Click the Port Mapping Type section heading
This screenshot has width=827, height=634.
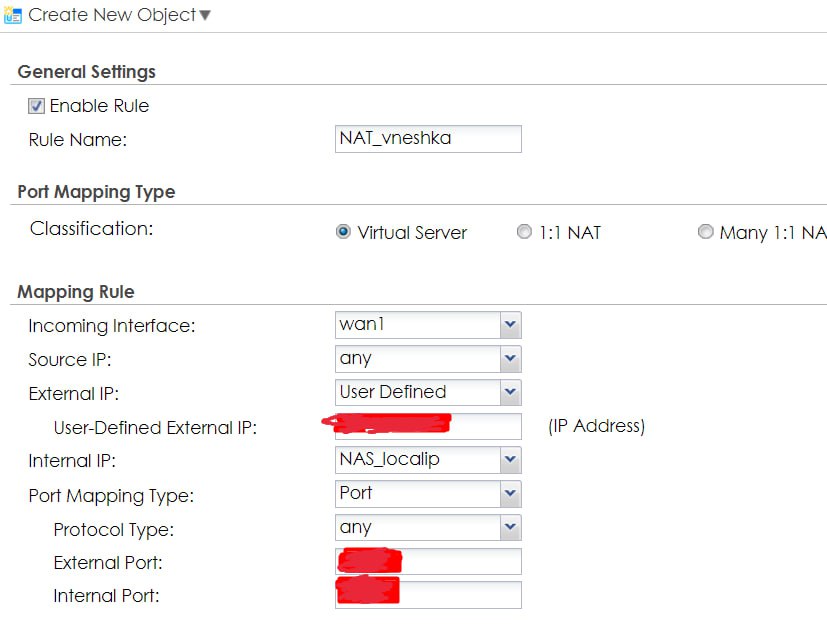click(96, 192)
